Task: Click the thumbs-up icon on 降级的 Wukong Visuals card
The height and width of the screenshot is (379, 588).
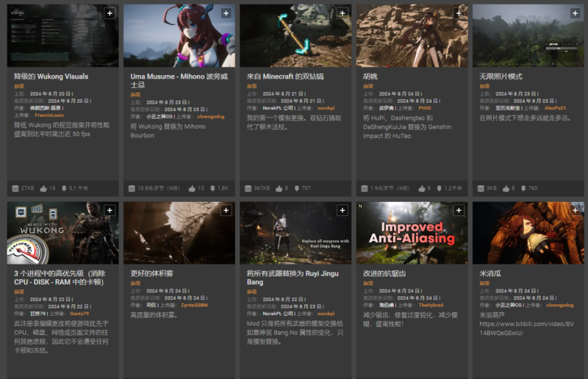Action: coord(43,188)
